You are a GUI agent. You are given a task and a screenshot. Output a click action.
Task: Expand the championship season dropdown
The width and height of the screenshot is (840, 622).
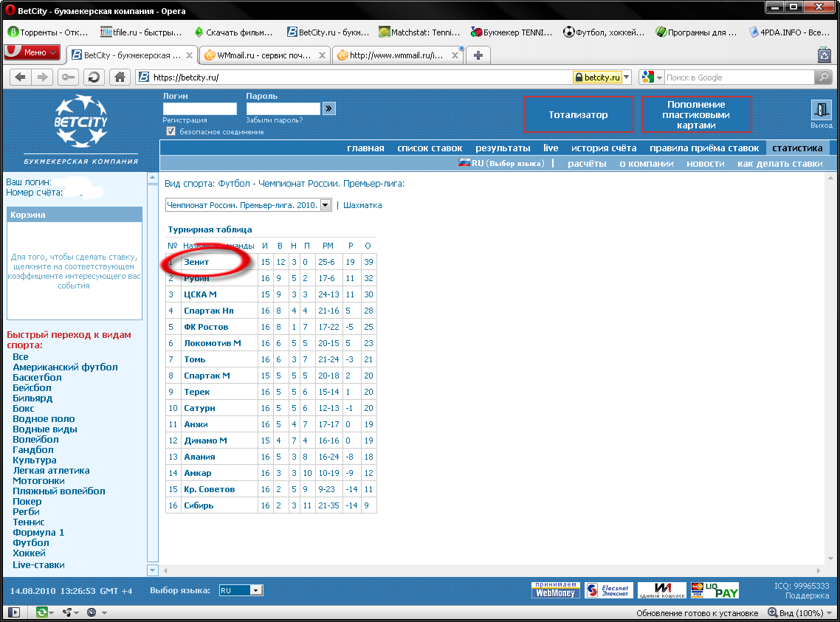[x=326, y=205]
